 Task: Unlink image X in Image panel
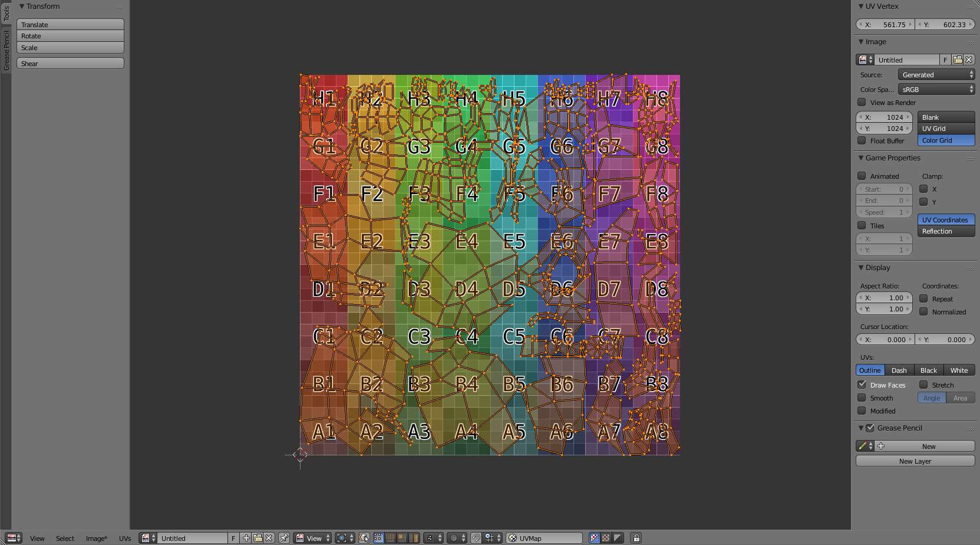[x=969, y=60]
